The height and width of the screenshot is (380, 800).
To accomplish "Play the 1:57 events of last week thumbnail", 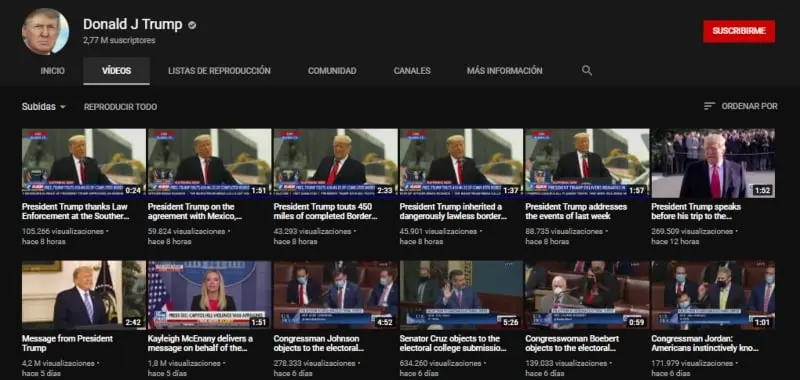I will 587,163.
